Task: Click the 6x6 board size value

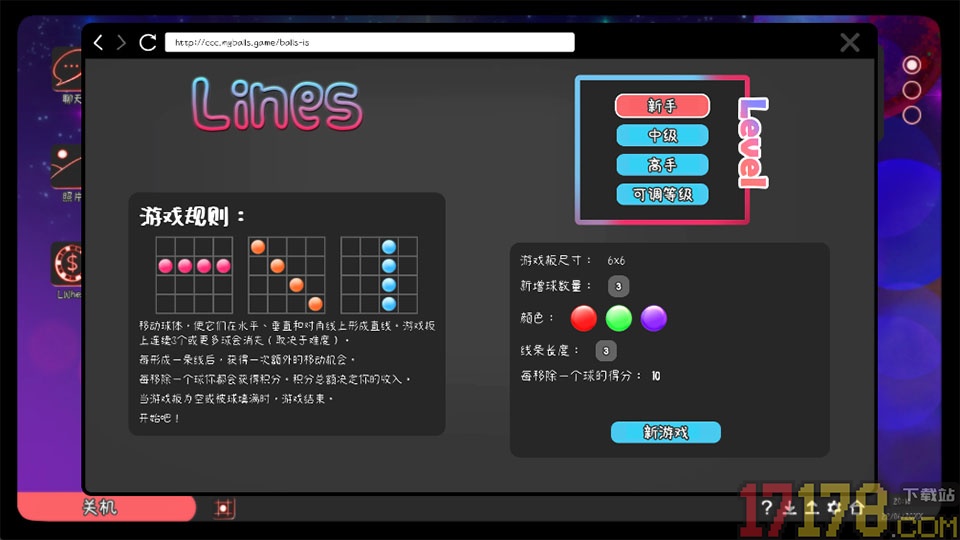Action: (616, 261)
